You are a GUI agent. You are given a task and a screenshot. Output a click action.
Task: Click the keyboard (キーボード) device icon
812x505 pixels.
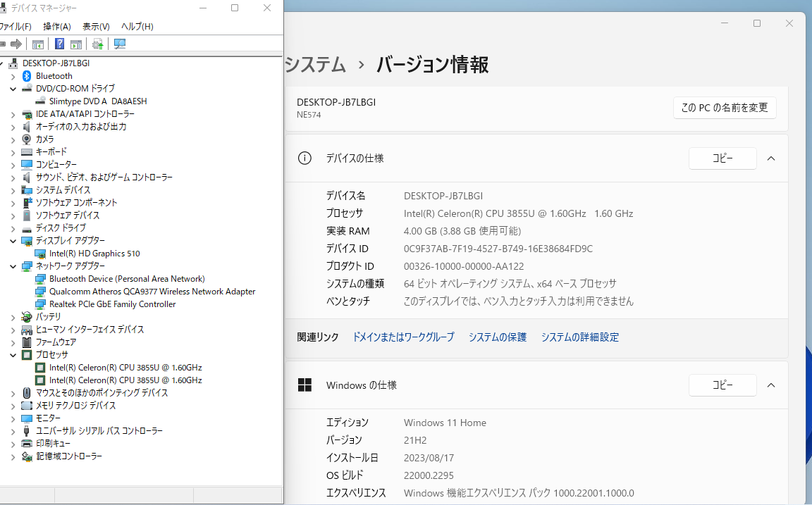click(27, 151)
